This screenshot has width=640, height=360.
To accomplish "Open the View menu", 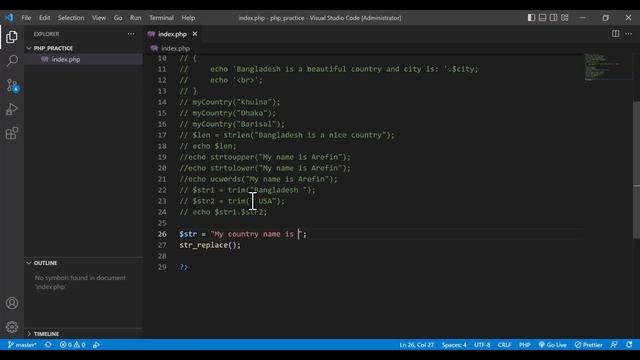I will pos(99,18).
